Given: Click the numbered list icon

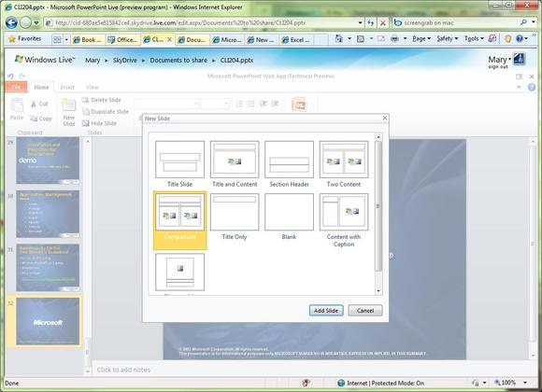Looking at the screenshot, I should tap(251, 104).
